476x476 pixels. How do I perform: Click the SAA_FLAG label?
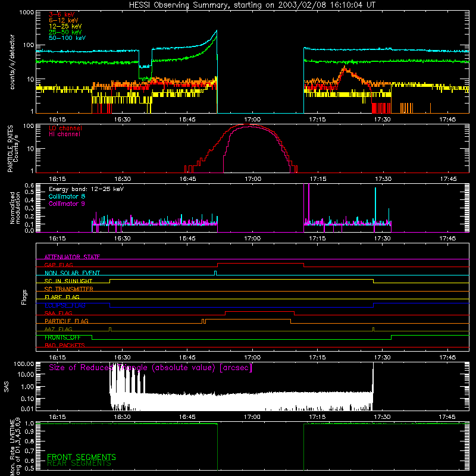click(58, 313)
